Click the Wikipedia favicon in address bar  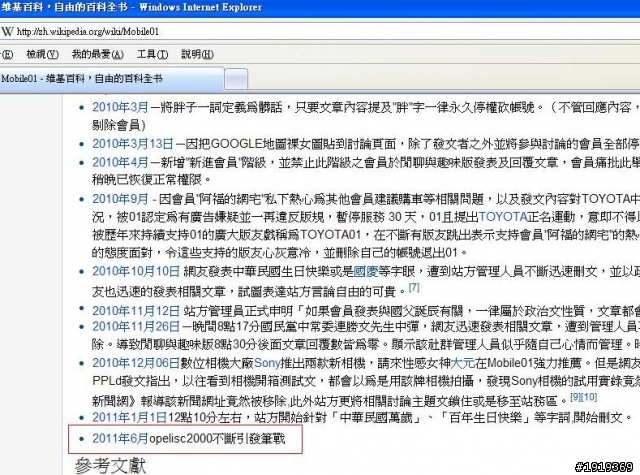[7, 31]
